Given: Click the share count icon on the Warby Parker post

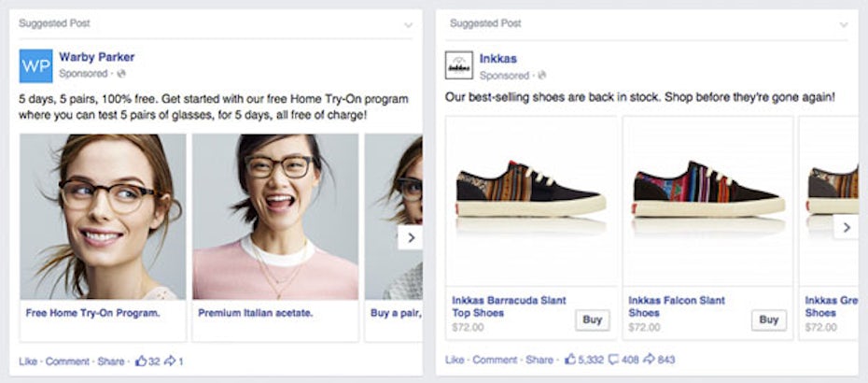Looking at the screenshot, I should 172,360.
